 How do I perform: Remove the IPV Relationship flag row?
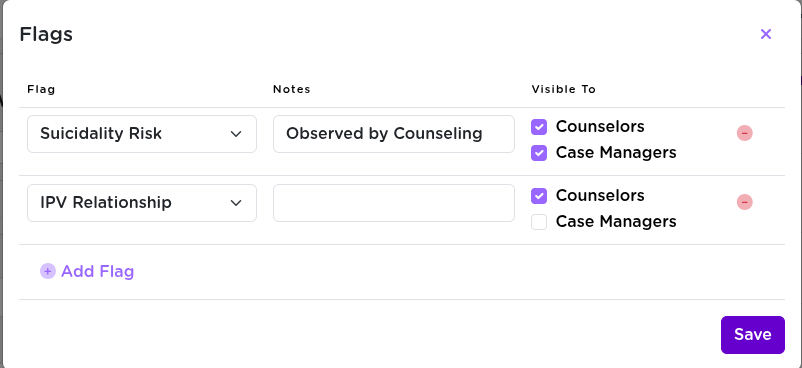coord(744,202)
